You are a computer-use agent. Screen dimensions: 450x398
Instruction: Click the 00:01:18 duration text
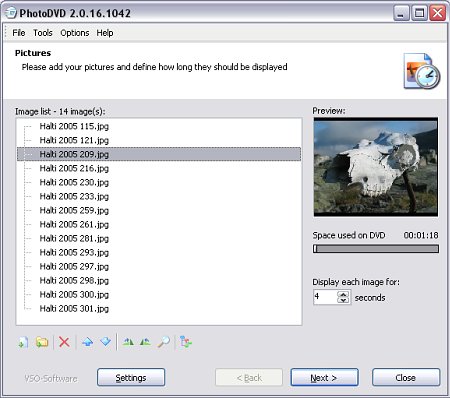(421, 235)
